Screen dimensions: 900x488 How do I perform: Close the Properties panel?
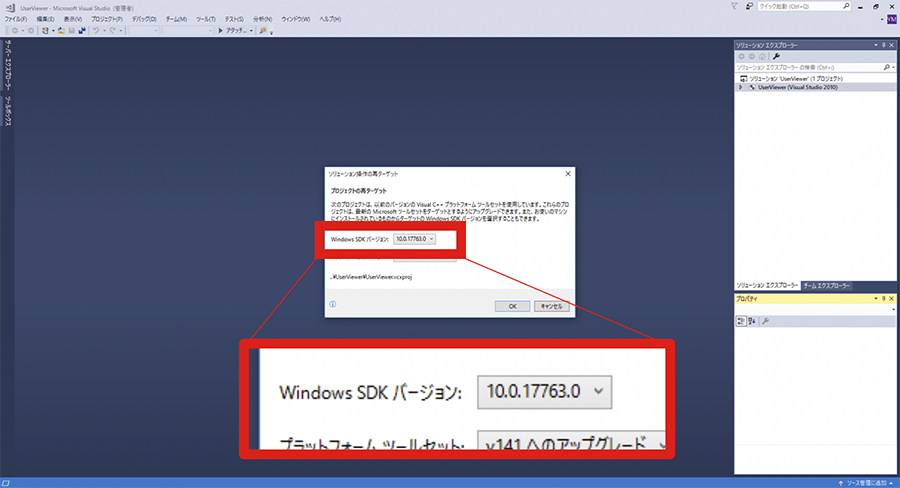click(x=892, y=299)
